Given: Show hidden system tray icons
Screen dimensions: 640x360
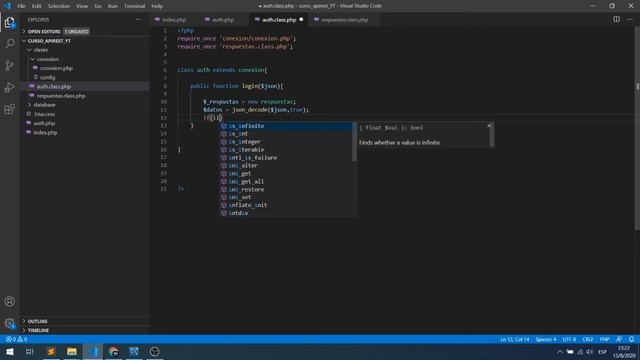Looking at the screenshot, I should 560,352.
